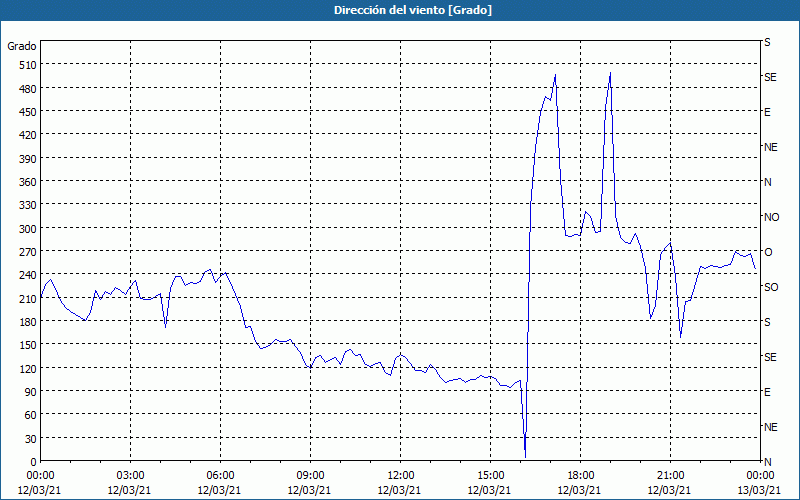800x500 pixels.
Task: Click the 210 degree axis value
Action: 28,299
